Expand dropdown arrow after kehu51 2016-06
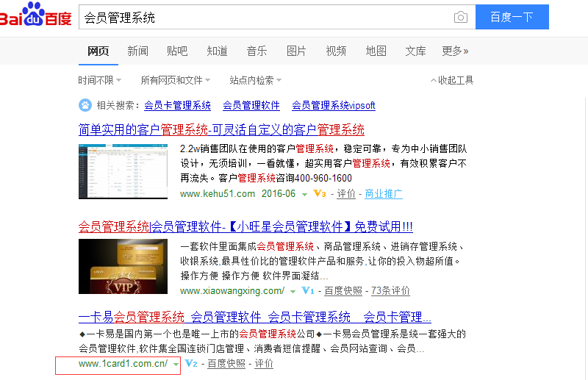Image resolution: width=588 pixels, height=380 pixels. (304, 194)
